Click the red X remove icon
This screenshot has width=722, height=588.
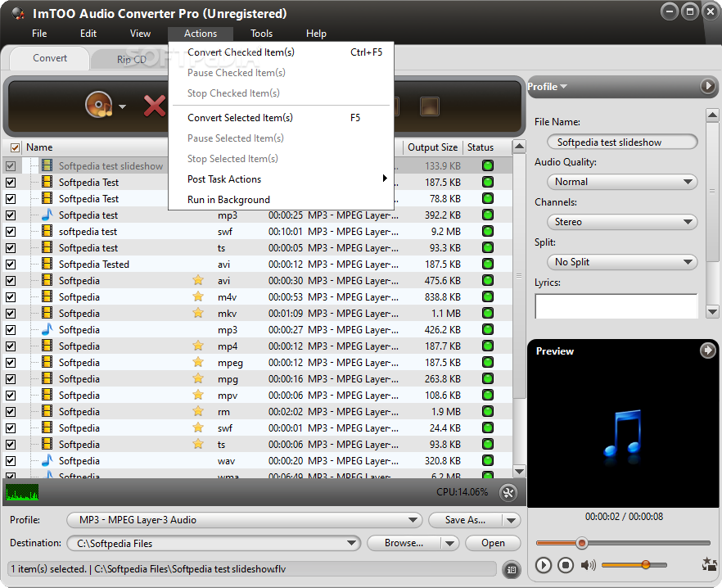click(x=155, y=106)
